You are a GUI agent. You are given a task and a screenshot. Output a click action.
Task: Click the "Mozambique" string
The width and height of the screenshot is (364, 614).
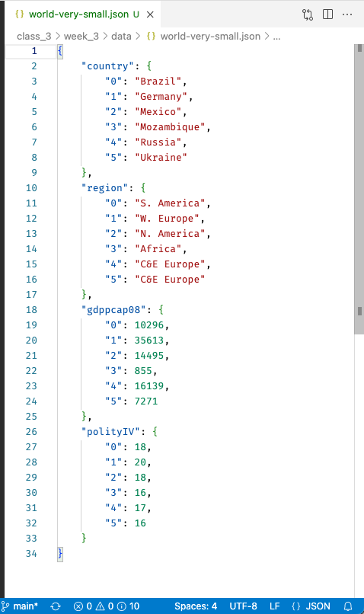coord(170,127)
